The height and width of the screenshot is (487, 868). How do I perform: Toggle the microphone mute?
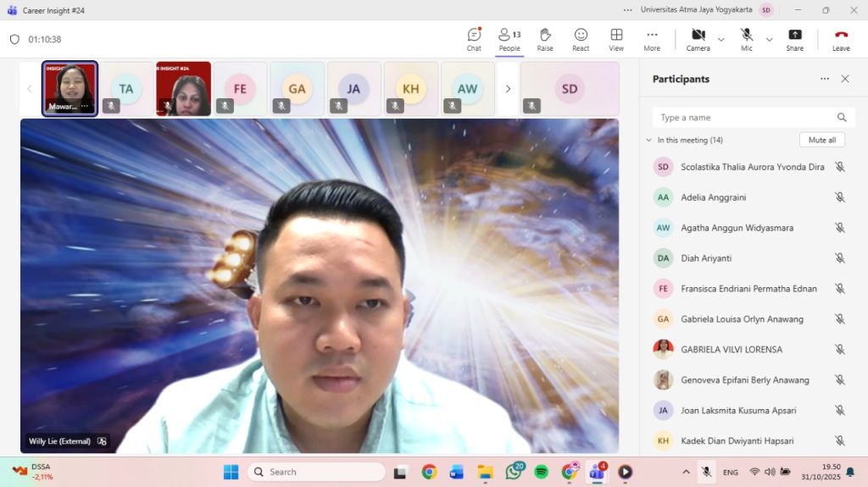coord(747,38)
